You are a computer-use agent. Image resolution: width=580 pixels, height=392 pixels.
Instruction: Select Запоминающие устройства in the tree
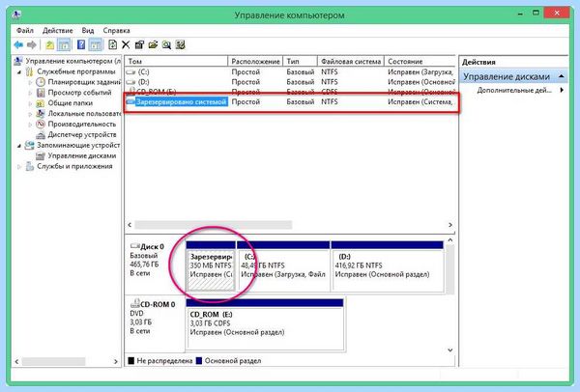(78, 145)
